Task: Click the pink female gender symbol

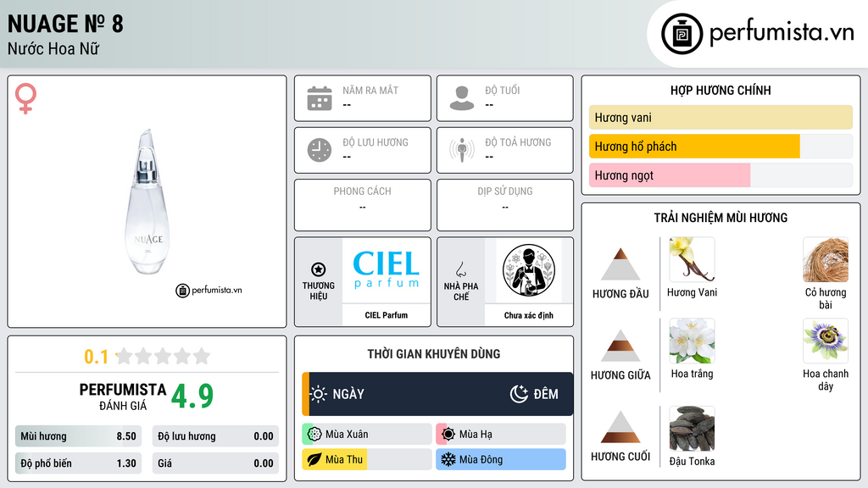Action: tap(25, 98)
